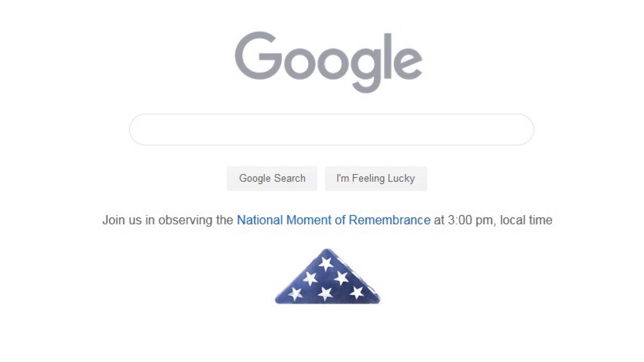Click the middle-row left star on flag
Image resolution: width=644 pixels, height=362 pixels.
pyautogui.click(x=310, y=278)
